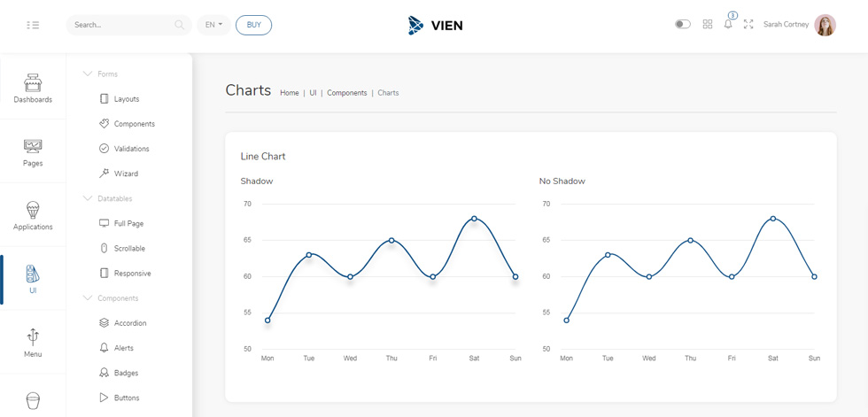868x417 pixels.
Task: Open Dashboards from the main sidebar
Action: click(33, 89)
